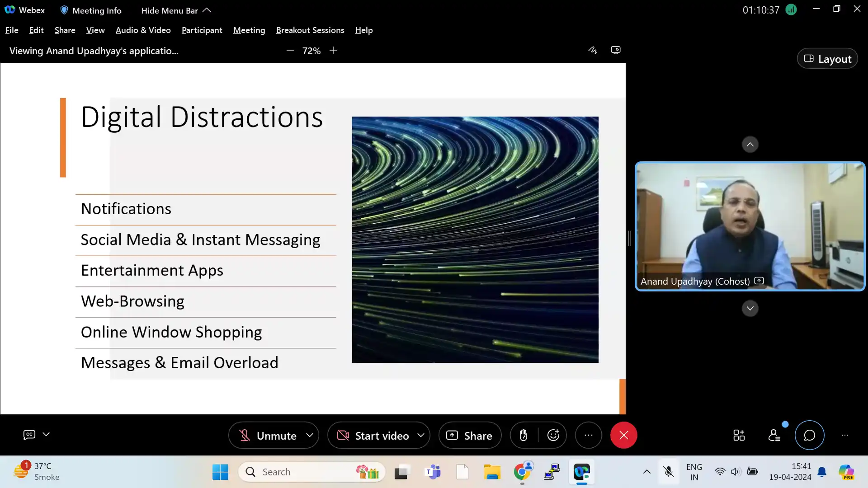This screenshot has width=868, height=488.
Task: Zoom in the shared content
Action: (333, 51)
